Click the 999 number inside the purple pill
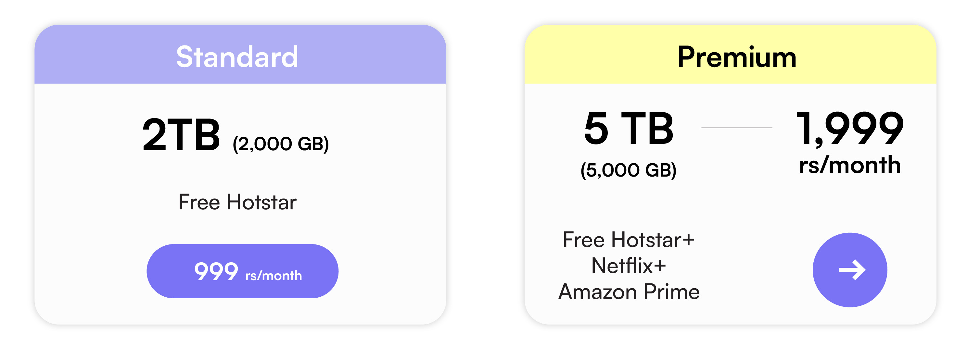This screenshot has height=347, width=980. pyautogui.click(x=216, y=271)
